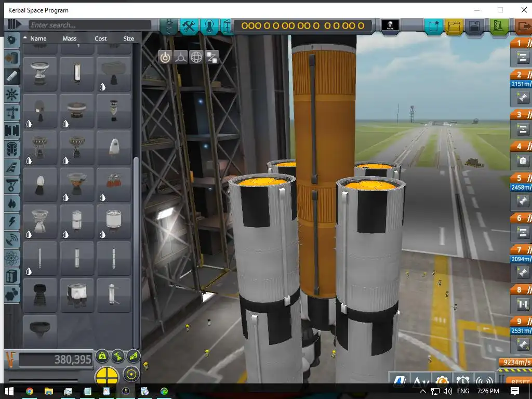Open the Electrical category with lightning icon
The height and width of the screenshot is (399, 532).
(12, 221)
